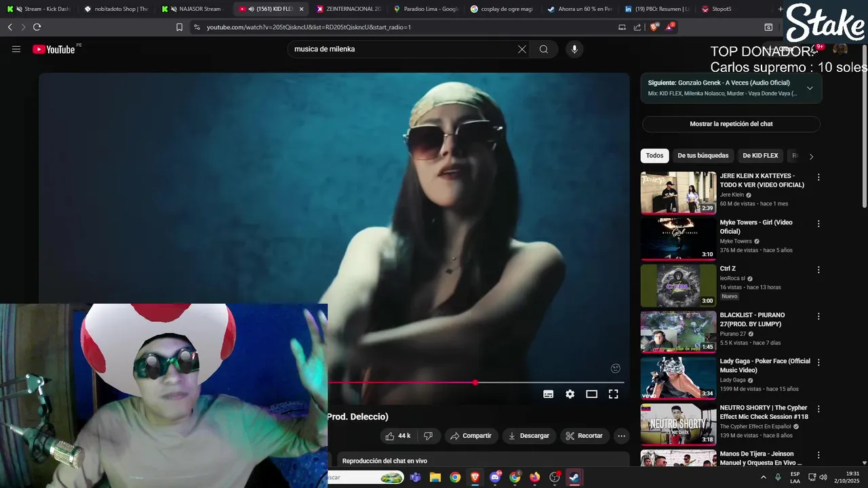Open the ESP LAA language indicator
868x488 pixels.
click(x=795, y=477)
